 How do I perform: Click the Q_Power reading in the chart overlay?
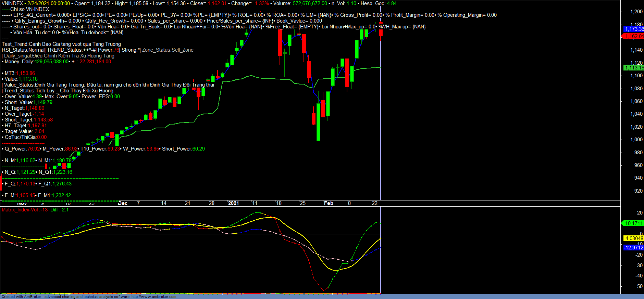pos(21,149)
